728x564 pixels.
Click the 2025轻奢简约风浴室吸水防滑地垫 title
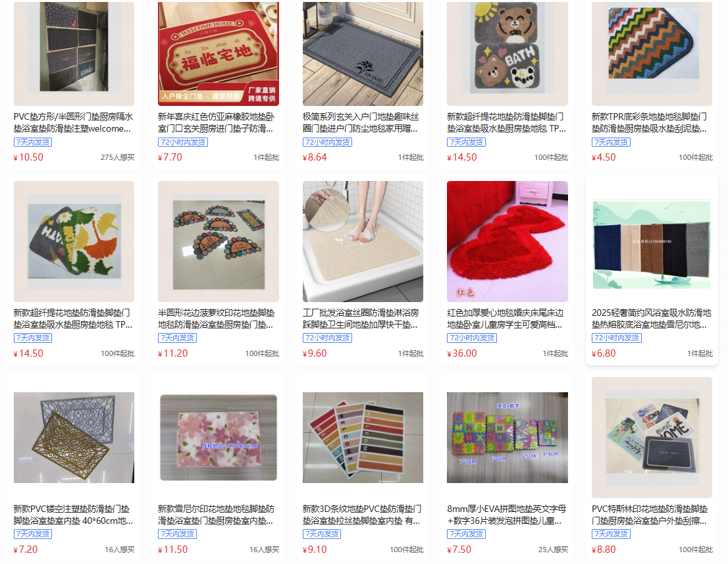click(x=652, y=319)
